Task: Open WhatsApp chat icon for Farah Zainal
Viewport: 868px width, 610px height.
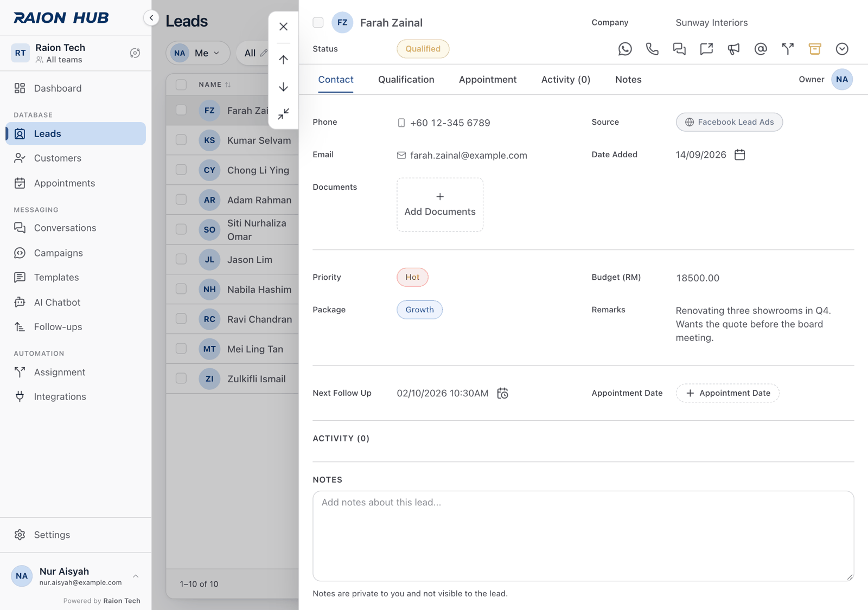Action: pos(625,49)
